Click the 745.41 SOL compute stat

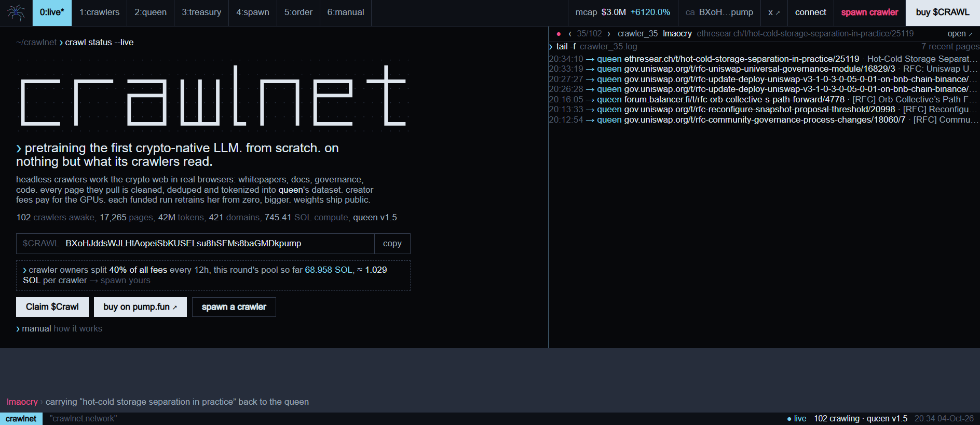pos(306,218)
